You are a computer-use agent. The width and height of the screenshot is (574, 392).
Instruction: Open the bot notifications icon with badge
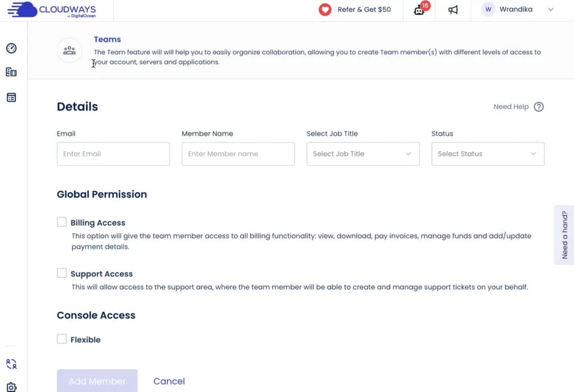tap(419, 10)
